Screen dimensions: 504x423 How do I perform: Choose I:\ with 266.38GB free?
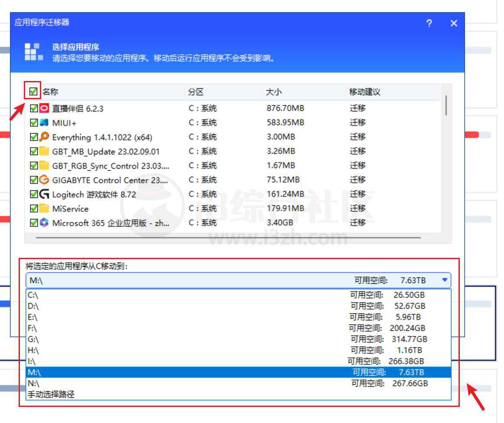[x=238, y=361]
